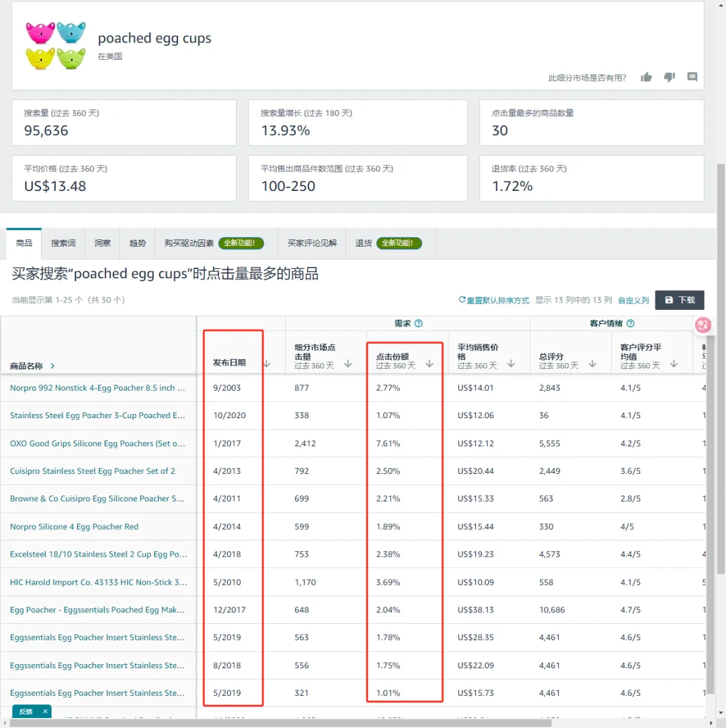The width and height of the screenshot is (726, 728).
Task: Click the 1,170 click volume cell
Action: pyautogui.click(x=305, y=582)
